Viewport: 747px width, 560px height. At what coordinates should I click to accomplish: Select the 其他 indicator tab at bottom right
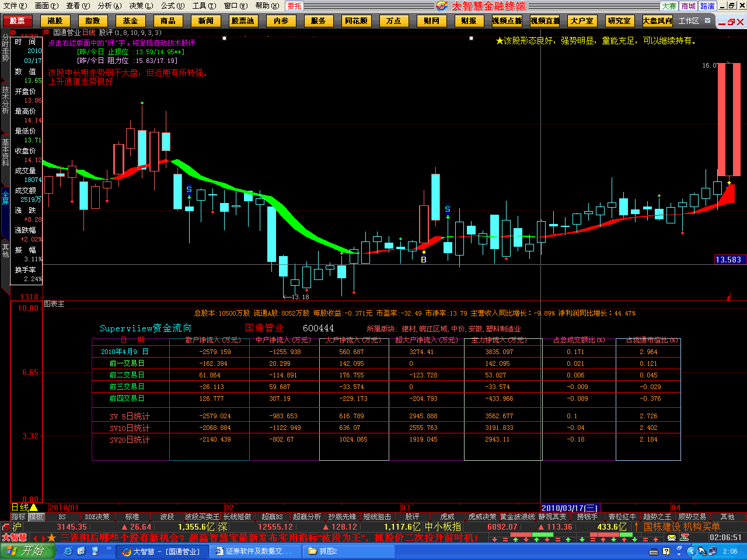pyautogui.click(x=727, y=517)
